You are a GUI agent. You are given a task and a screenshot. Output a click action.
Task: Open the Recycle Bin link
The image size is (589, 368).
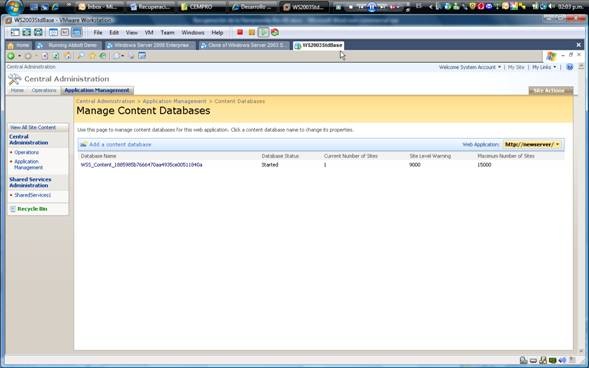32,209
